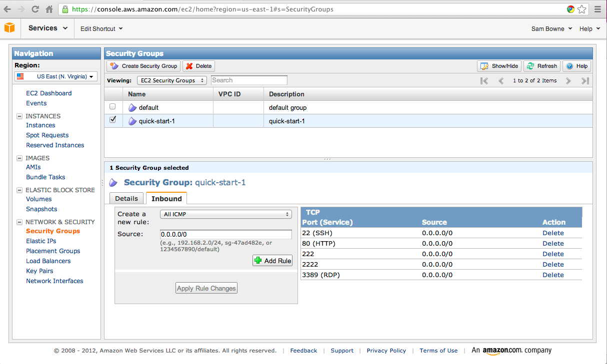Switch to the Details tab
Image resolution: width=607 pixels, height=364 pixels.
pyautogui.click(x=126, y=198)
